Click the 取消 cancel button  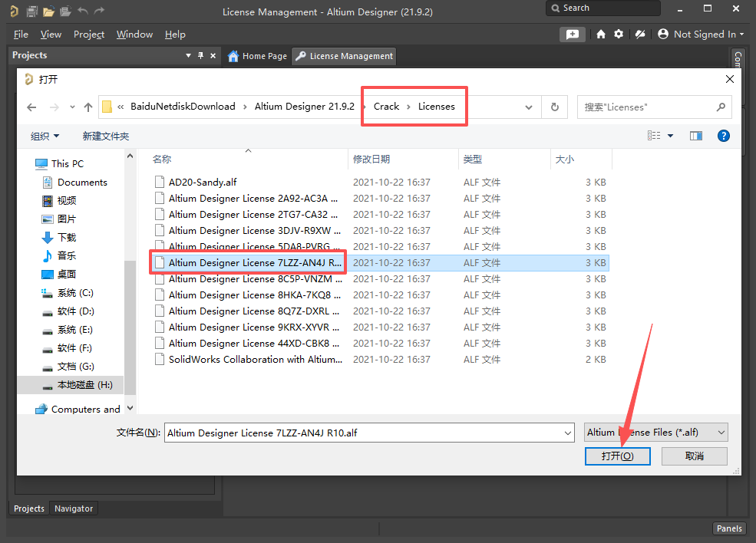(x=694, y=456)
